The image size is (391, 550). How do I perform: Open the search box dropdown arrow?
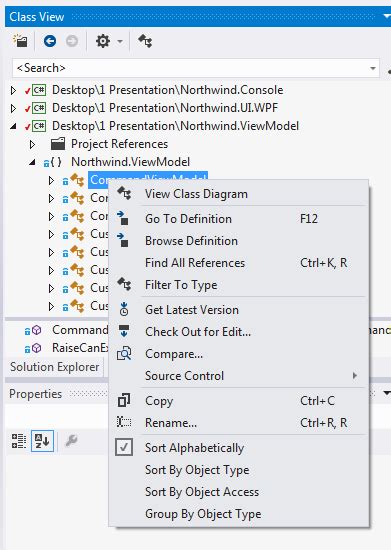coord(373,68)
